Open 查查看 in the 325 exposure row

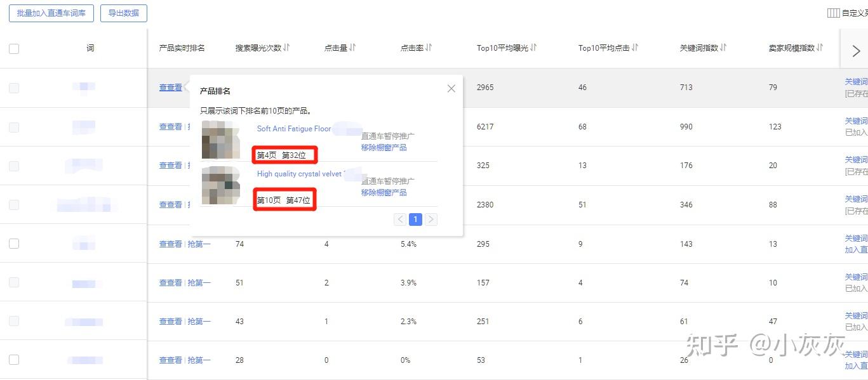[171, 166]
